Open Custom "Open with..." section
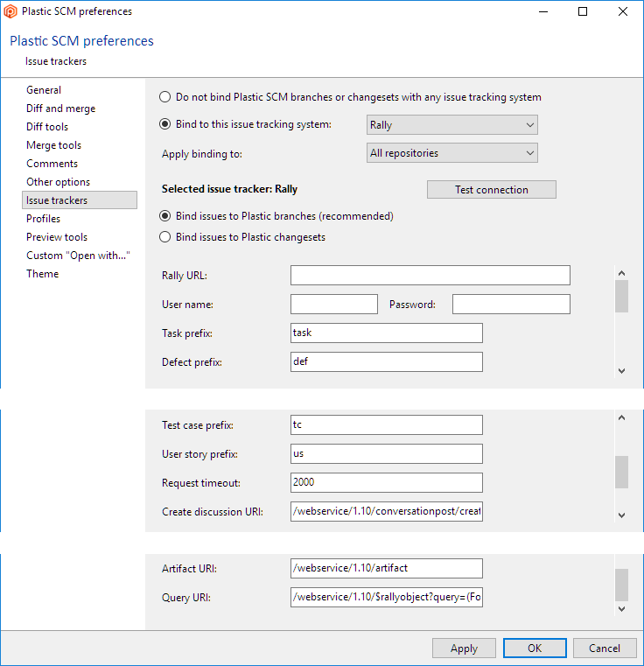 (x=78, y=256)
